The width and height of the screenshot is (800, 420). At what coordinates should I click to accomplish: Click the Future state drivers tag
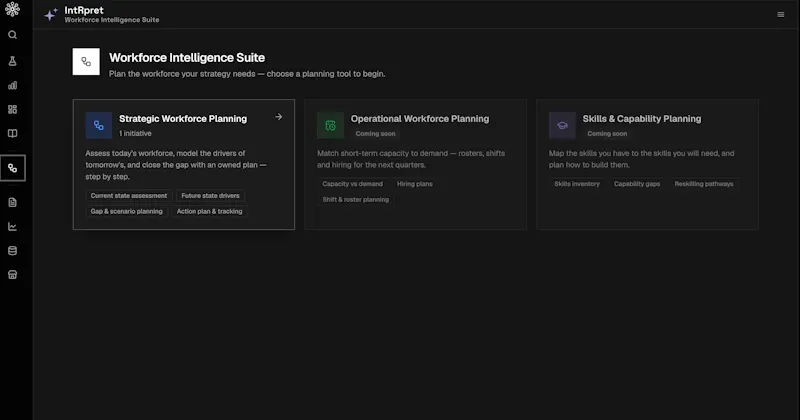click(210, 195)
